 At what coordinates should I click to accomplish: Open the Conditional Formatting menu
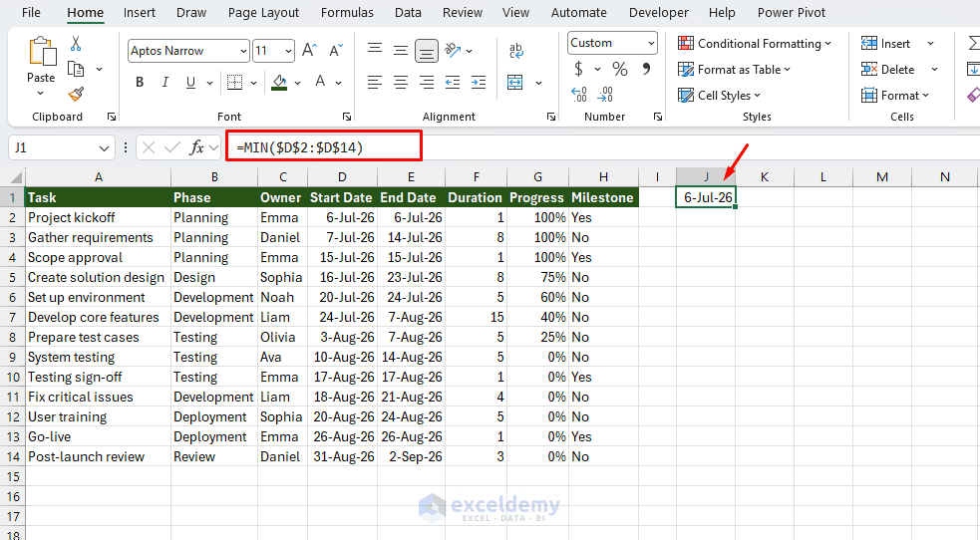[x=755, y=43]
